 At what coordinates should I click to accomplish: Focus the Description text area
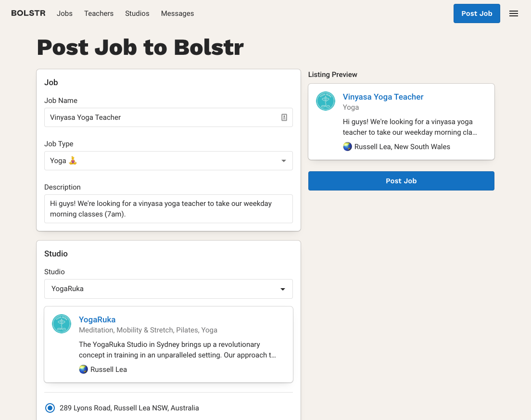(168, 209)
